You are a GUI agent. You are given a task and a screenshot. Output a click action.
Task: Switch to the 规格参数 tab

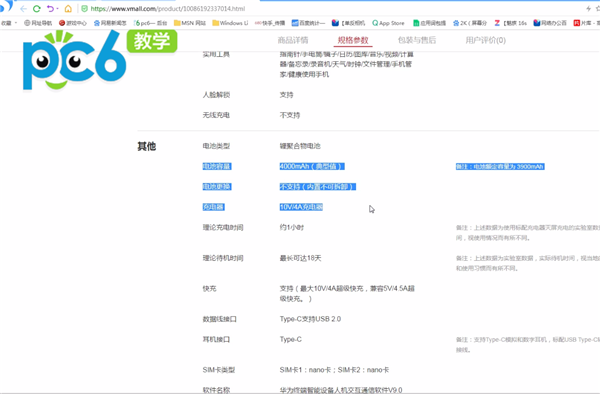click(353, 40)
